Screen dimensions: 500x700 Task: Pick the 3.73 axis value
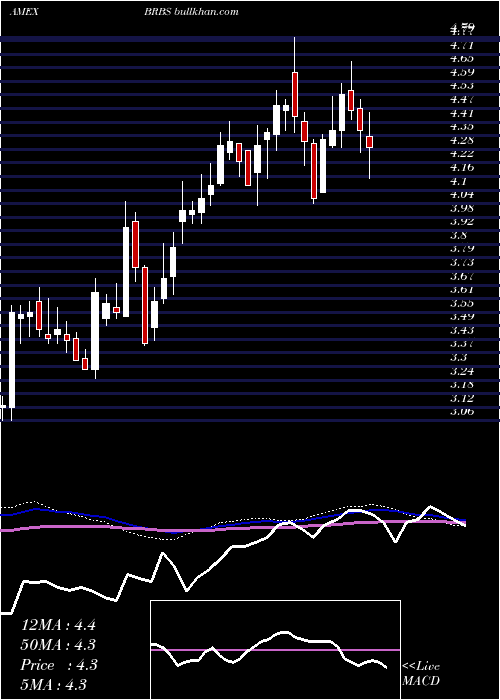point(462,262)
